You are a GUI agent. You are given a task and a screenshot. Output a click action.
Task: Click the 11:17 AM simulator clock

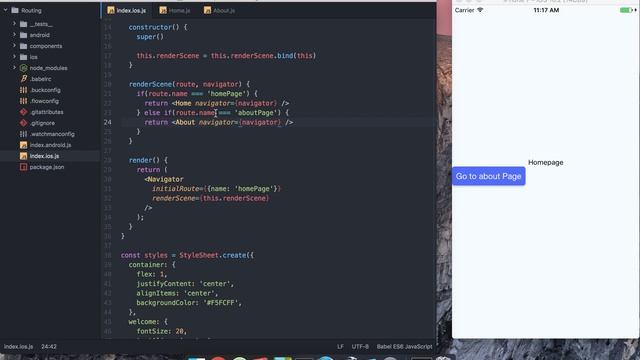[546, 10]
